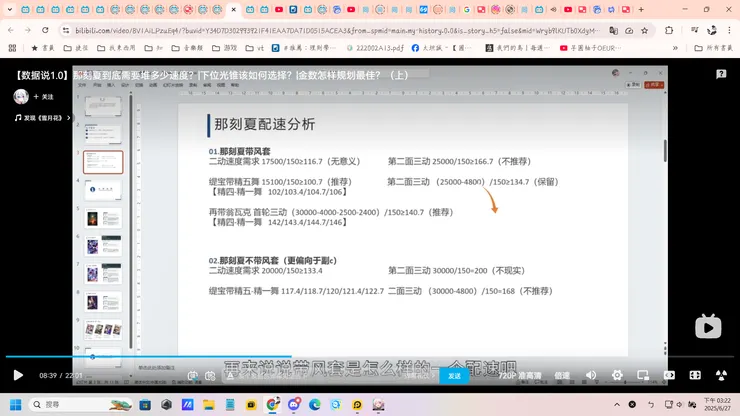The height and width of the screenshot is (416, 740).
Task: Enter web page fullscreen mode
Action: pos(695,375)
